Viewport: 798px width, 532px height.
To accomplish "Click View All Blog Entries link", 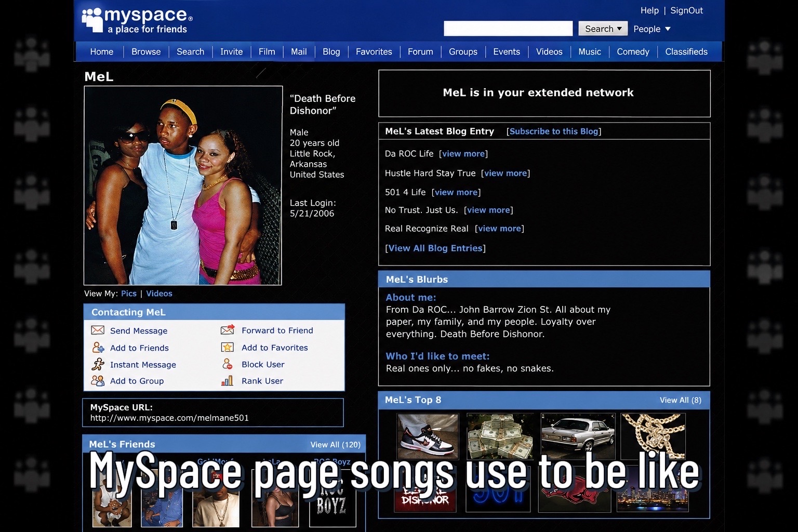I will point(435,248).
